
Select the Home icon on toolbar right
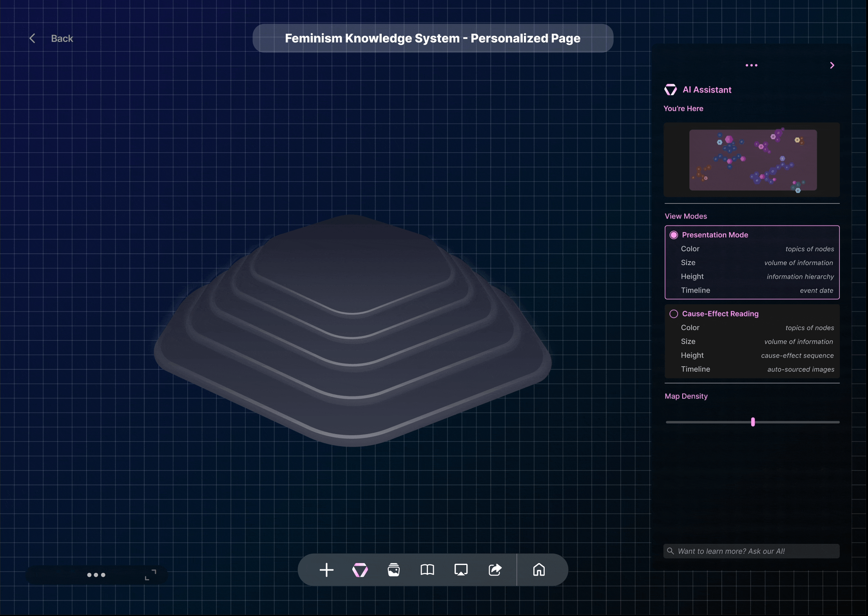[539, 570]
